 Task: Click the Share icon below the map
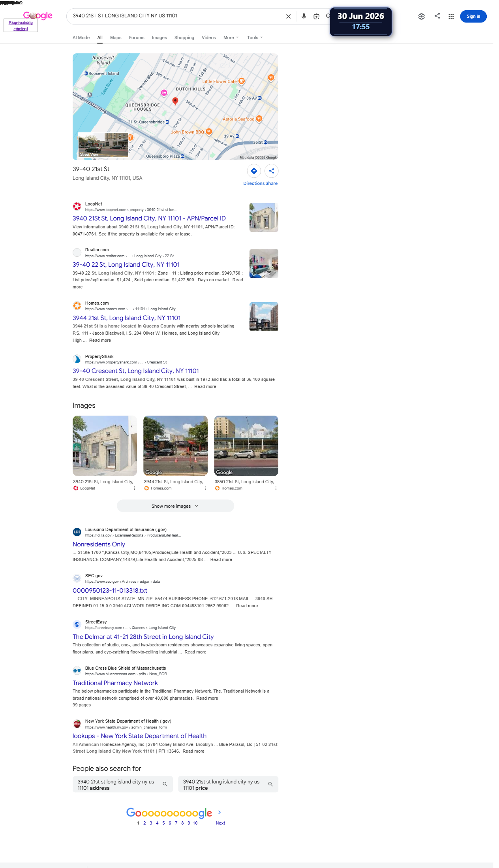click(272, 171)
